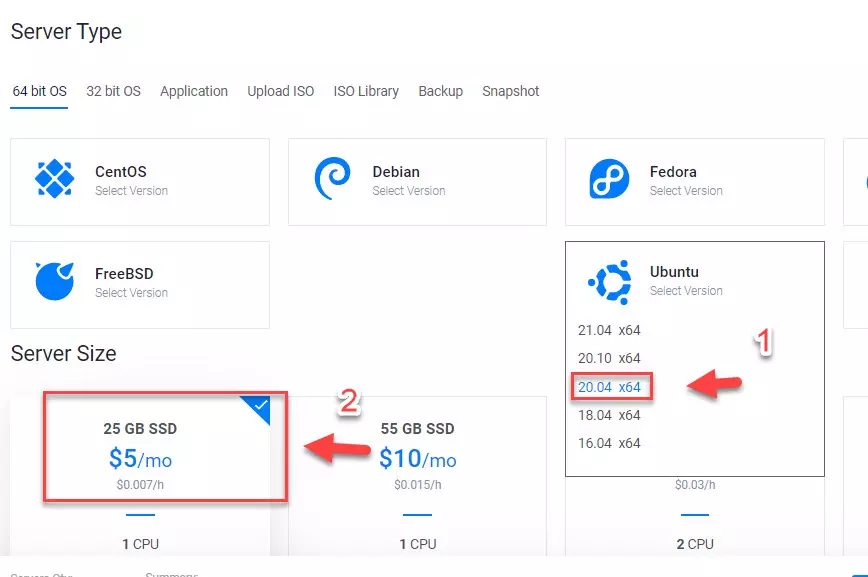Click the Ubuntu logo icon
Screen dimensions: 868x577
pos(611,282)
